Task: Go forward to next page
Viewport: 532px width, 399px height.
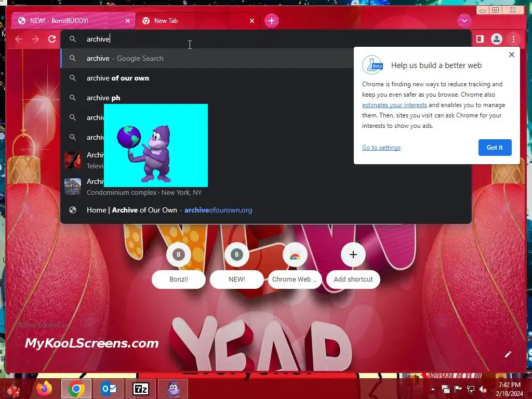Action: (35, 39)
